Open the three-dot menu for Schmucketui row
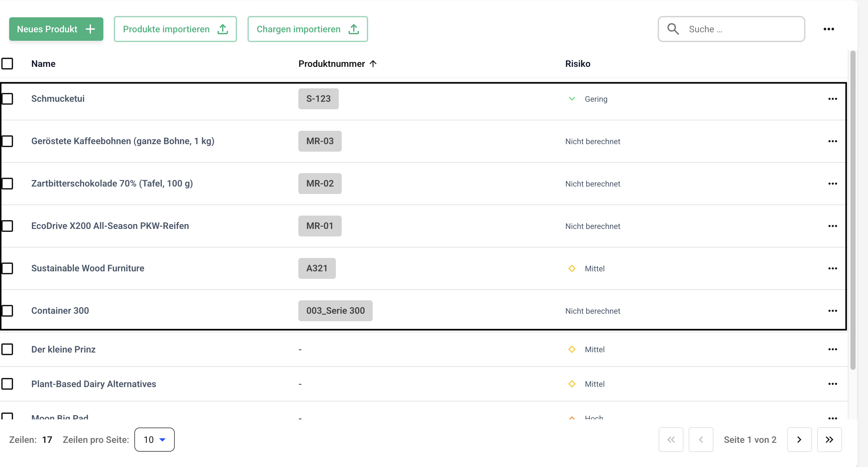 click(832, 99)
